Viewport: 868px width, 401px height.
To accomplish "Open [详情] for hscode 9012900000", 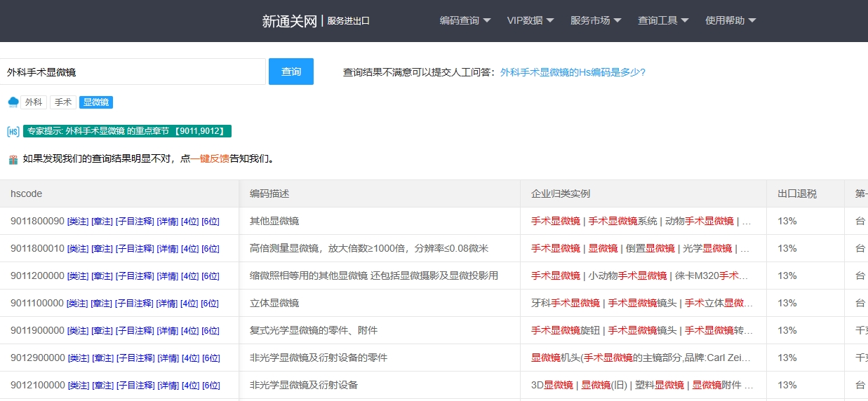I will point(168,358).
